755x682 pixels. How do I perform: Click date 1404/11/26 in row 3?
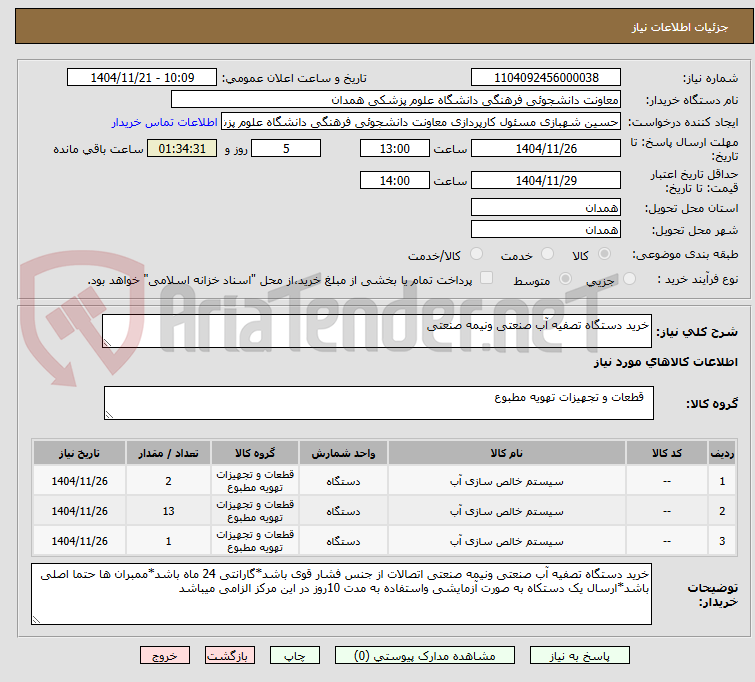(x=79, y=541)
